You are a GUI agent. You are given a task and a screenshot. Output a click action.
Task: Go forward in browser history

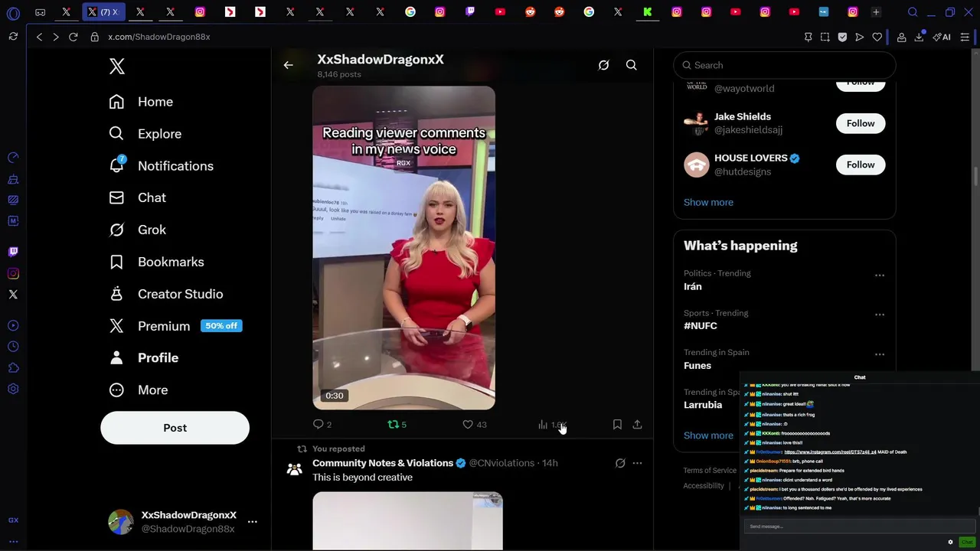pos(55,37)
